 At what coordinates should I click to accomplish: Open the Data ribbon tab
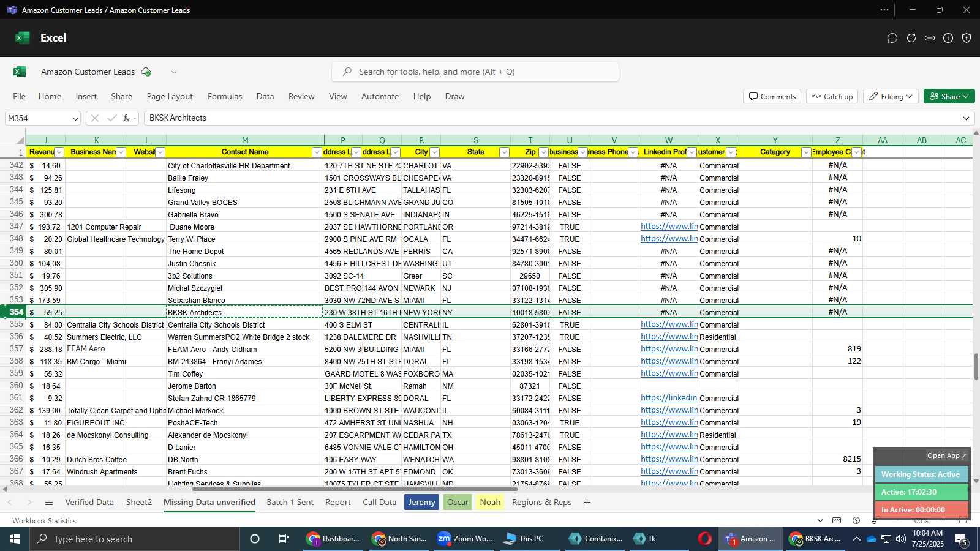pos(265,96)
